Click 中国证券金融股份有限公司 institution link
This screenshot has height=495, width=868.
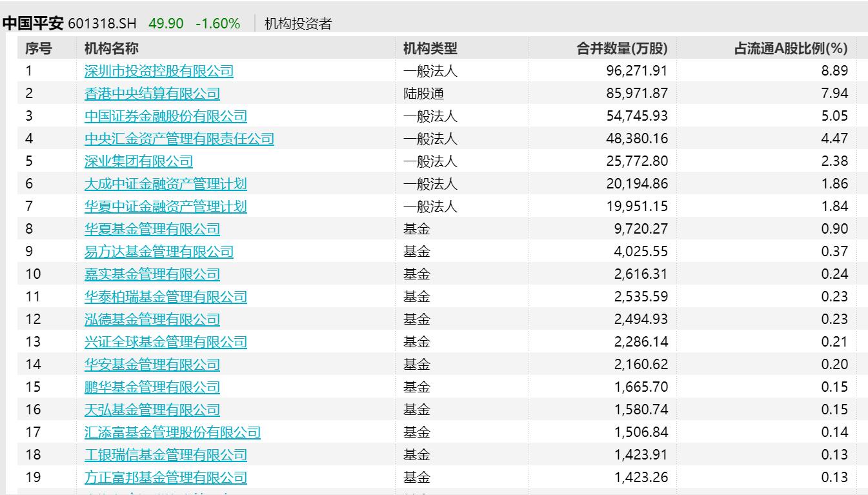[x=166, y=116]
